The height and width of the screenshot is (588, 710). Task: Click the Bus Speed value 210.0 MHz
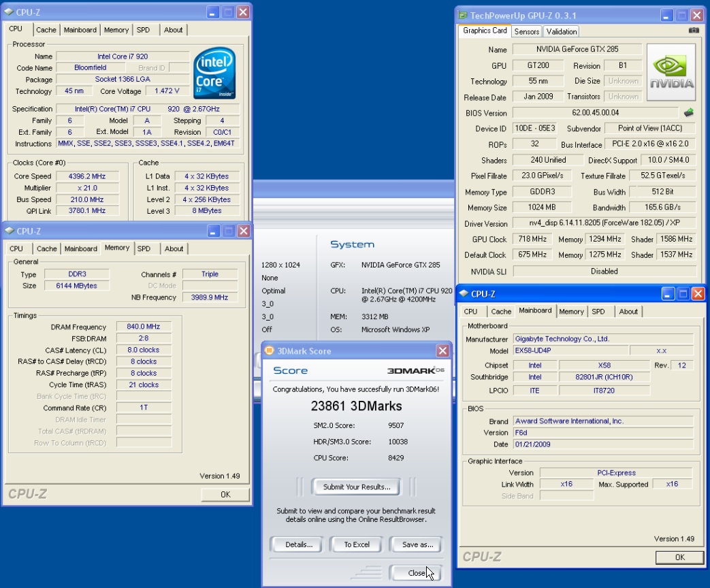87,199
